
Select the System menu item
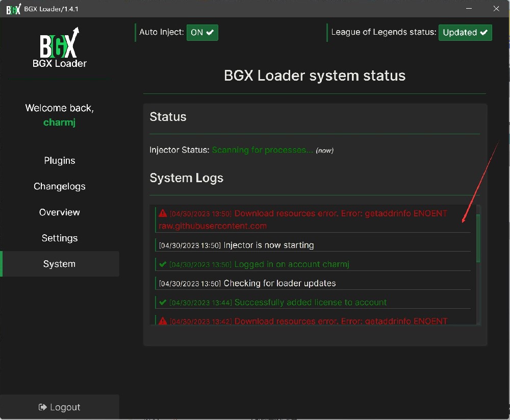tap(60, 264)
